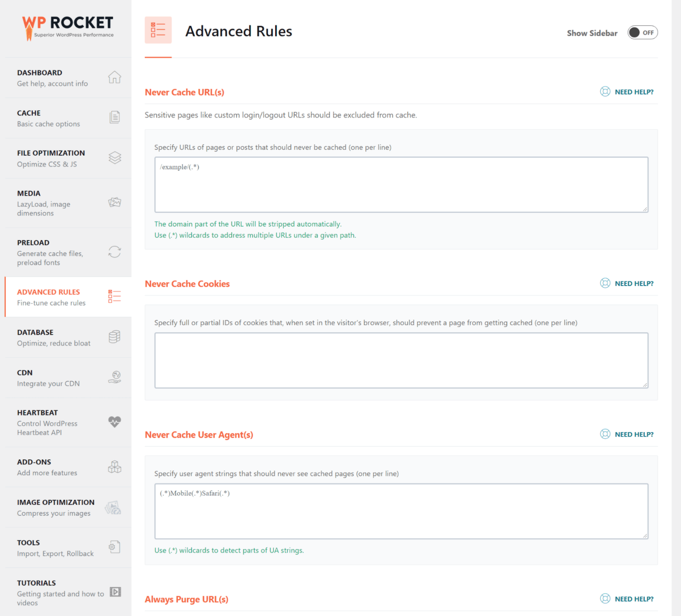The width and height of the screenshot is (681, 616).
Task: Click 'Specify URLs of pages or posts' label
Action: point(272,147)
